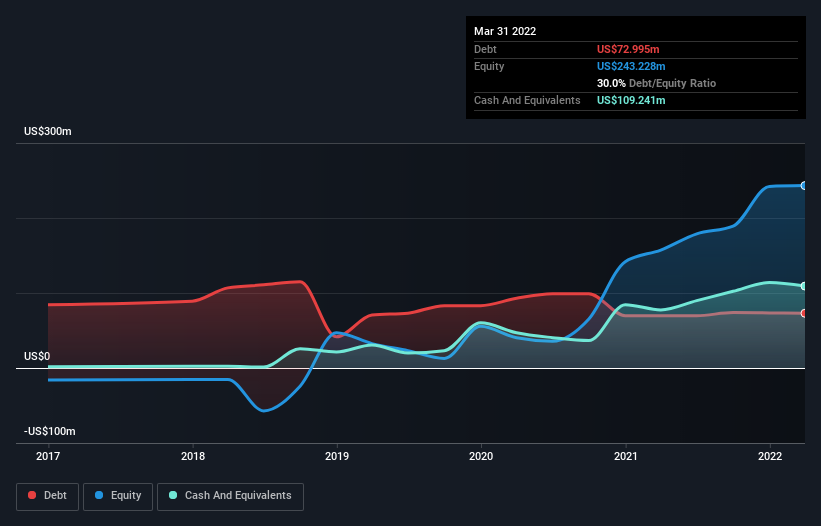Click the US$300m axis label
The image size is (821, 526).
[x=48, y=131]
